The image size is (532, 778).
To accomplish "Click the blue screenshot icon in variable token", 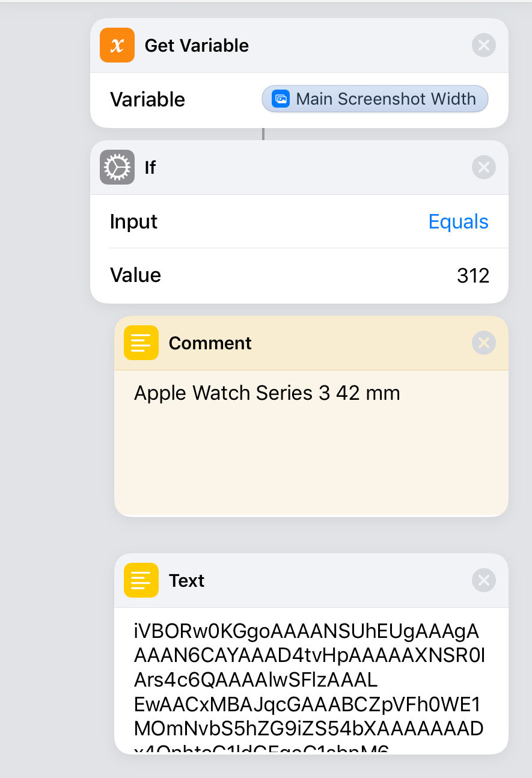I will coord(281,99).
